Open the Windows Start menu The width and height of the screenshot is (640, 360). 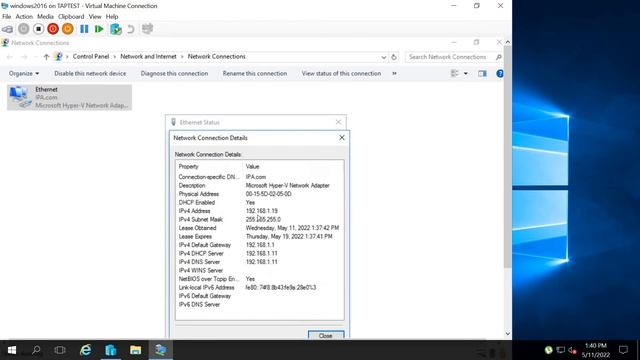point(11,350)
